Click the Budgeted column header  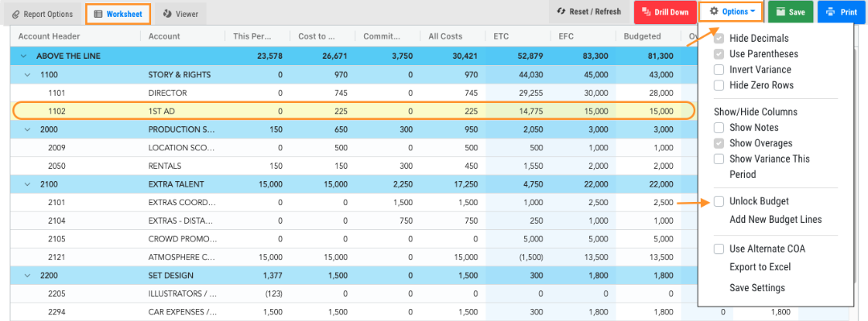tap(642, 36)
